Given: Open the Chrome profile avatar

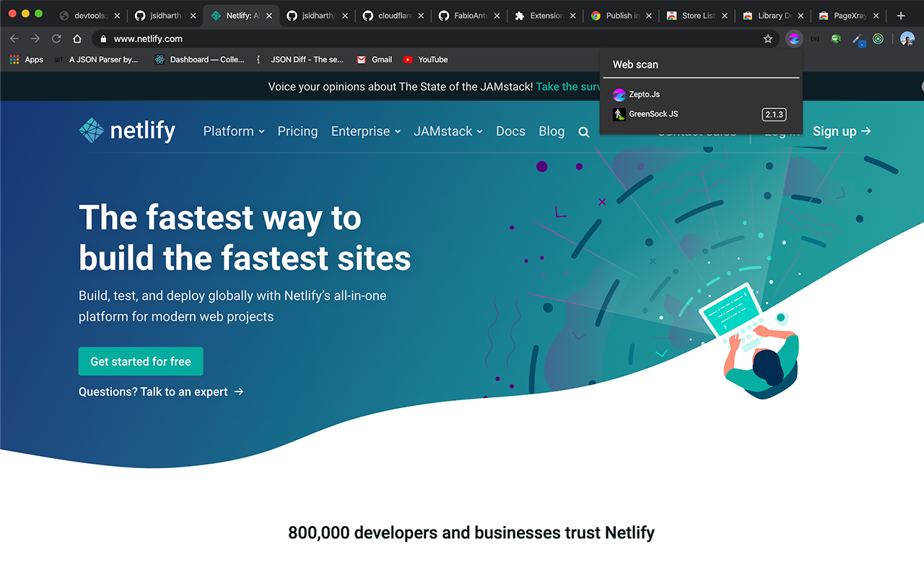Looking at the screenshot, I should (907, 39).
